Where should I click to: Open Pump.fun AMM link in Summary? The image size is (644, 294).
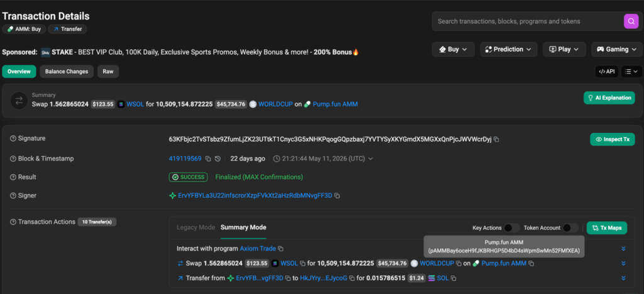(335, 105)
